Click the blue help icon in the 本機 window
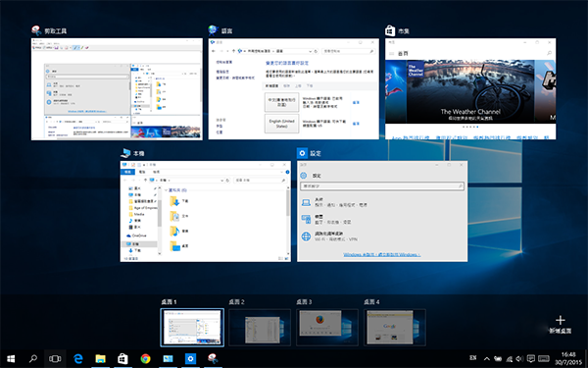The image size is (588, 368). tap(287, 172)
